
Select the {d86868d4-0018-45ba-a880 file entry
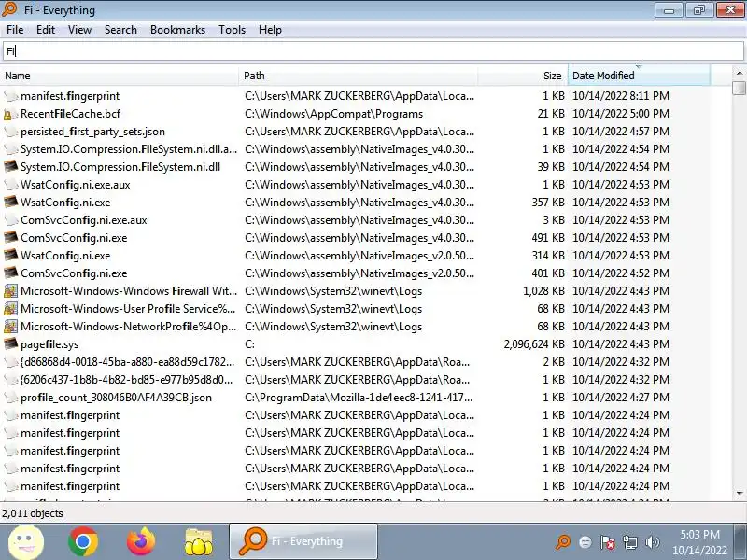click(128, 362)
